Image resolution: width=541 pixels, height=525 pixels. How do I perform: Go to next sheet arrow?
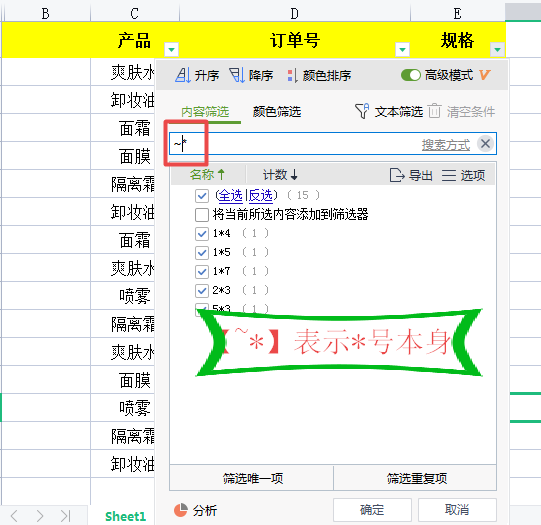pos(40,516)
